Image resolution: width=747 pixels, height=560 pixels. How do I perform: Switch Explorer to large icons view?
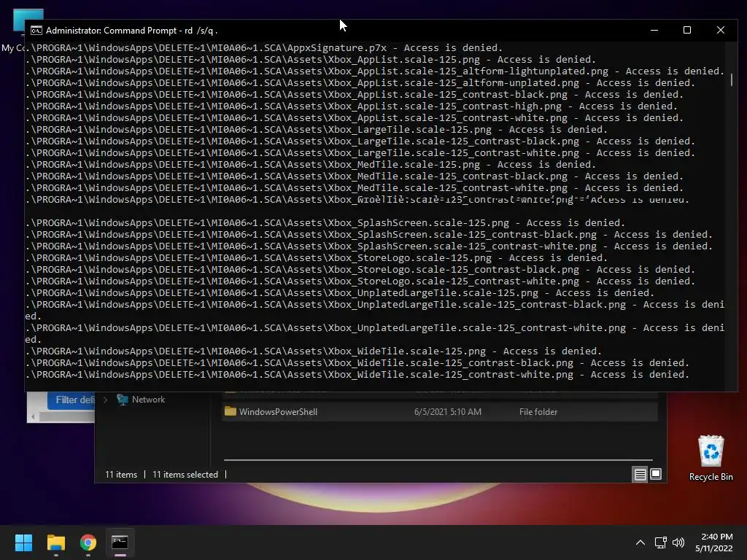(656, 474)
